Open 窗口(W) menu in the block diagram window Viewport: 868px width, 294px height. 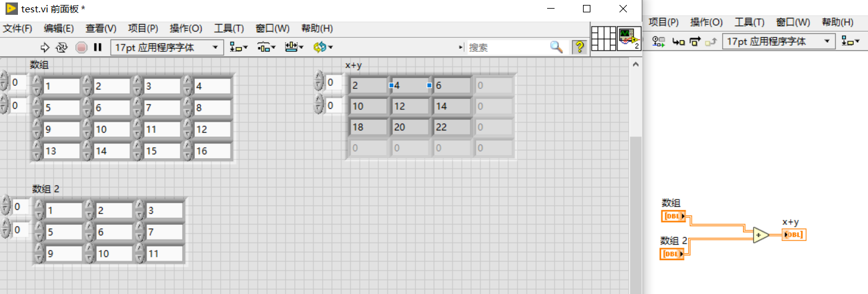click(793, 22)
